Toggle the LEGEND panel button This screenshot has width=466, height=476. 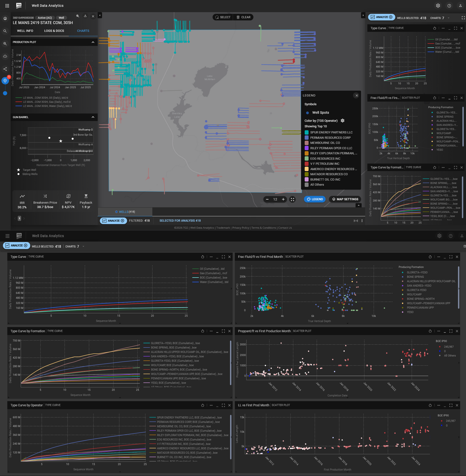pos(315,199)
